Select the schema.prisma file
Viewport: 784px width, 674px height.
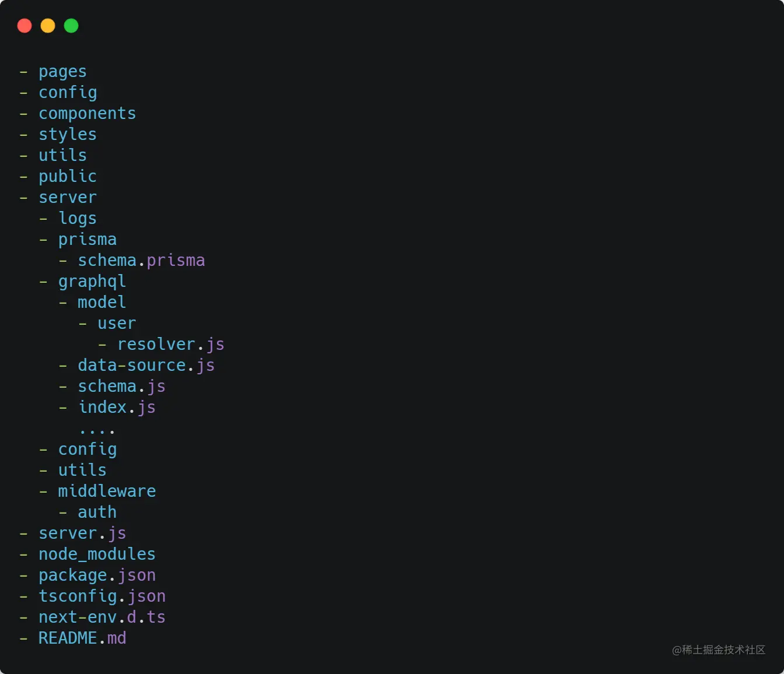coord(141,260)
